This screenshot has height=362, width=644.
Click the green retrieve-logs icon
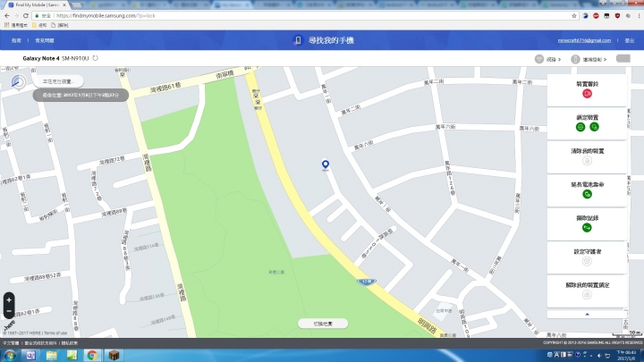coord(587,228)
